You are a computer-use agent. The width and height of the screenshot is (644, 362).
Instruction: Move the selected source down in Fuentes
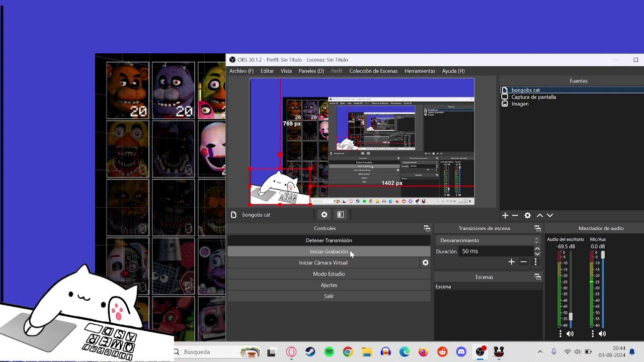pos(550,215)
